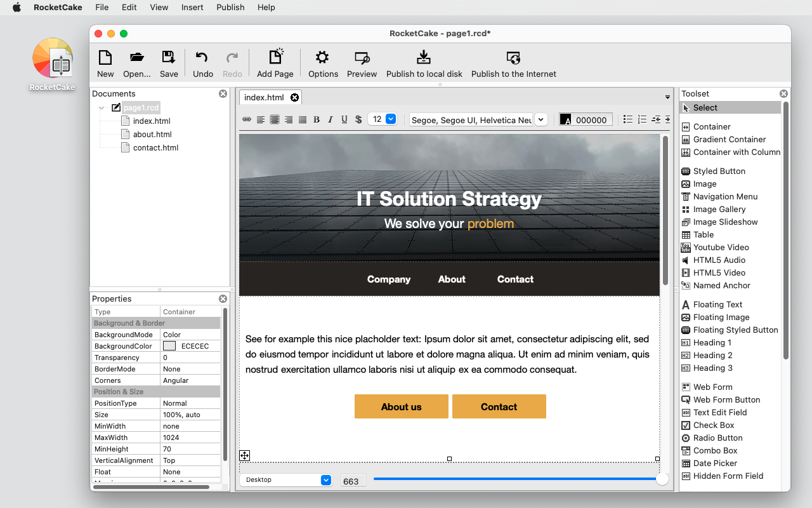Viewport: 812px width, 508px height.
Task: Click the Undo toolbar icon
Action: (202, 62)
